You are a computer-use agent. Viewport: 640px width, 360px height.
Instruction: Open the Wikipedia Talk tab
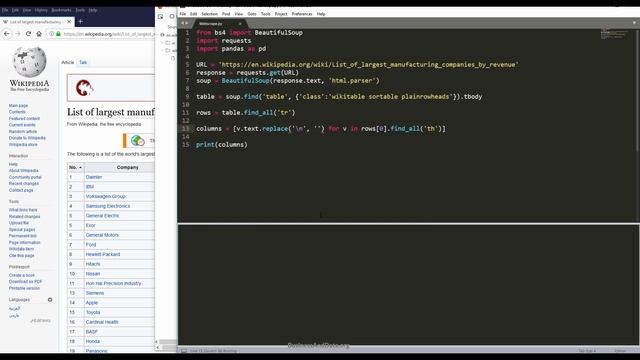tap(83, 62)
